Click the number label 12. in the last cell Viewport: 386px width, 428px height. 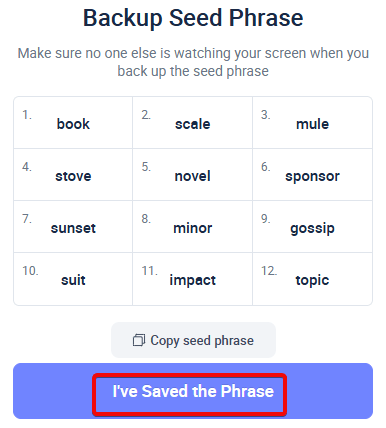[x=269, y=271]
